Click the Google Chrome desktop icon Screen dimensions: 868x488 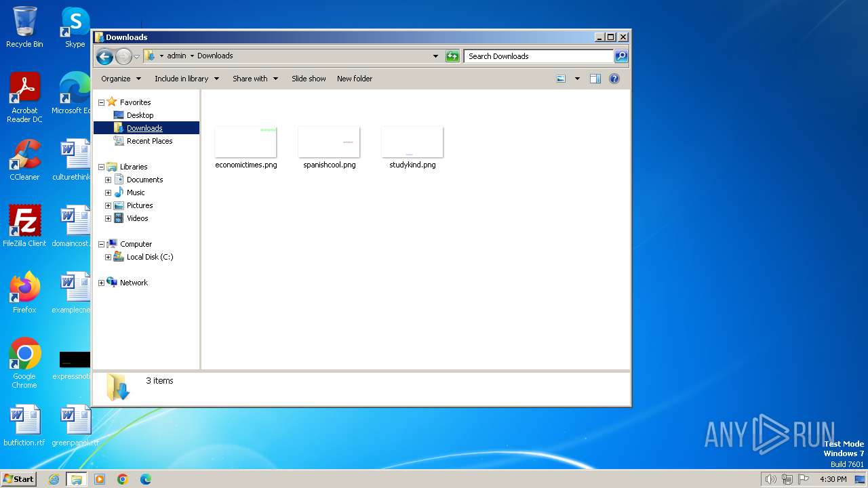[24, 363]
